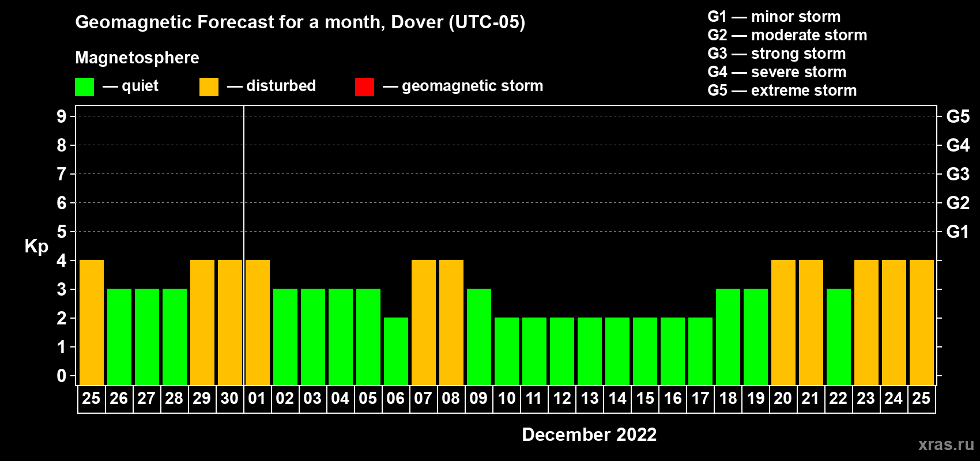This screenshot has width=980, height=461.
Task: Select the 'disturbed' legend label text
Action: point(281,86)
